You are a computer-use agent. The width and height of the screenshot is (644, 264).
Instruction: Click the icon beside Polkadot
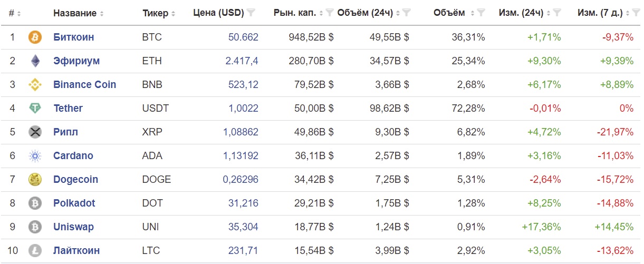[x=35, y=203]
